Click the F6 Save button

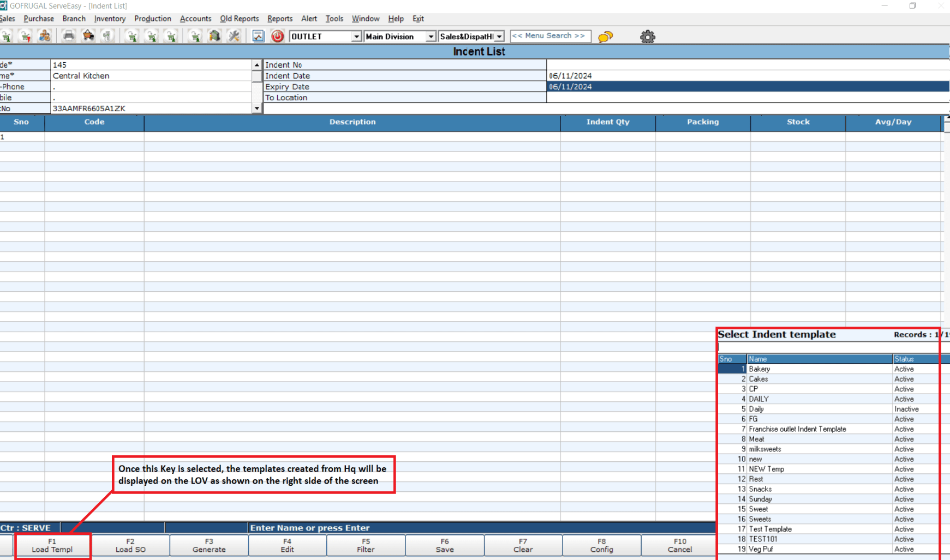(445, 545)
